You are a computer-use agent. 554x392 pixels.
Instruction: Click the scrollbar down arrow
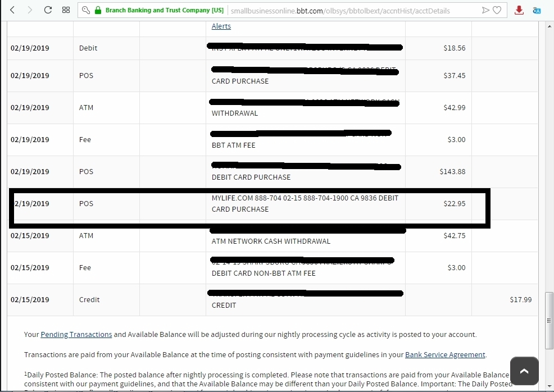tap(549, 386)
